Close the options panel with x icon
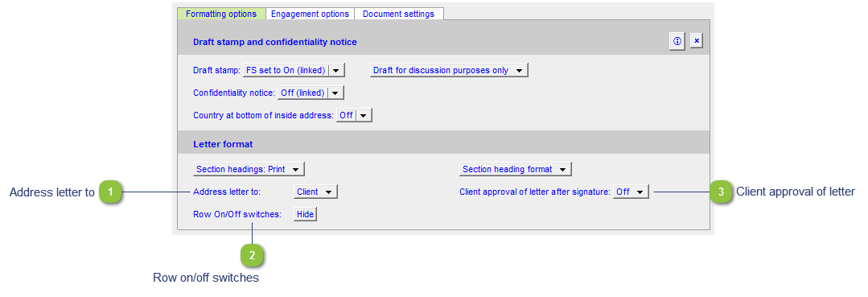Viewport: 868px width, 297px height. [x=697, y=42]
